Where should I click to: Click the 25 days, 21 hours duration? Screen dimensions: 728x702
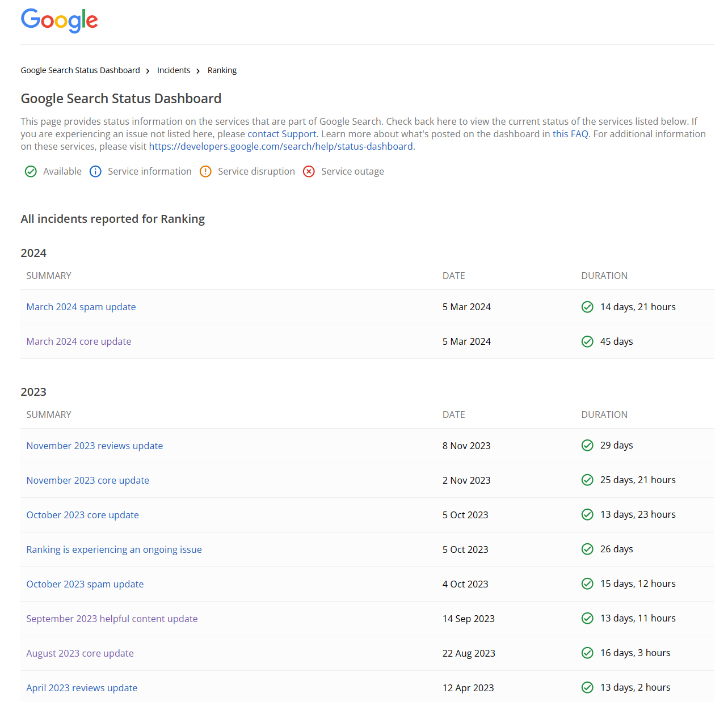click(x=638, y=480)
